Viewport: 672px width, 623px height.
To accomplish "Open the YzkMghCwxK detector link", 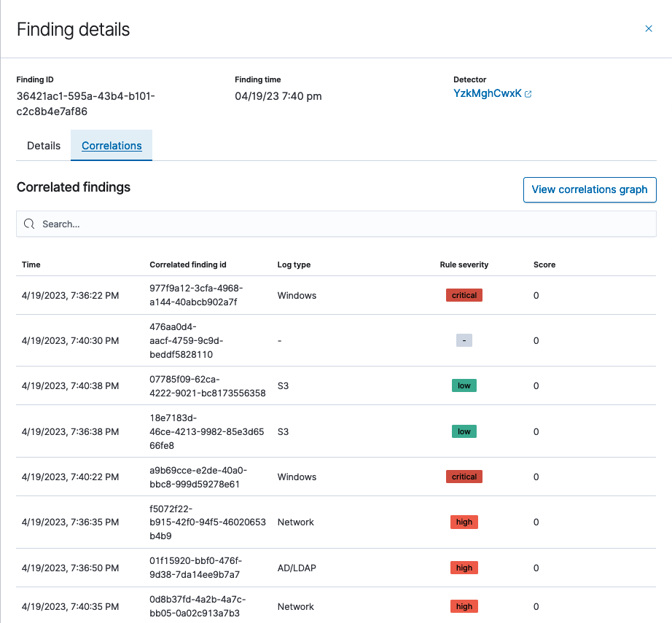I will 487,94.
